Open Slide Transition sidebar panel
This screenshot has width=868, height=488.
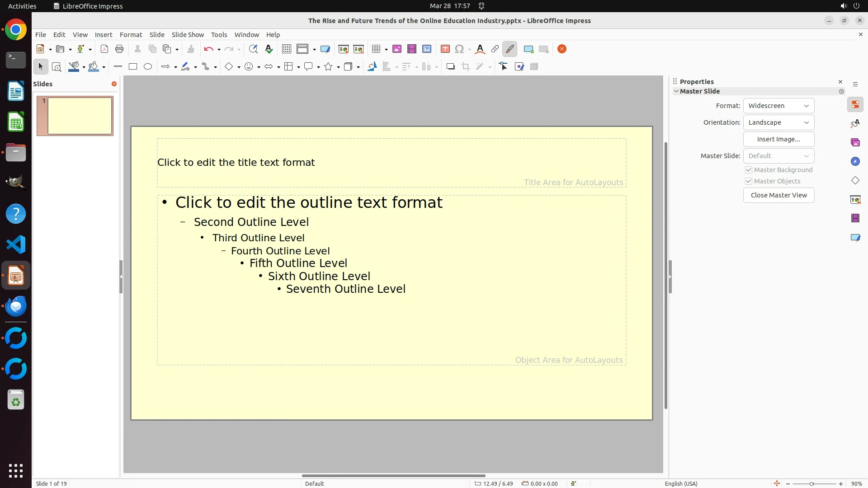[855, 200]
